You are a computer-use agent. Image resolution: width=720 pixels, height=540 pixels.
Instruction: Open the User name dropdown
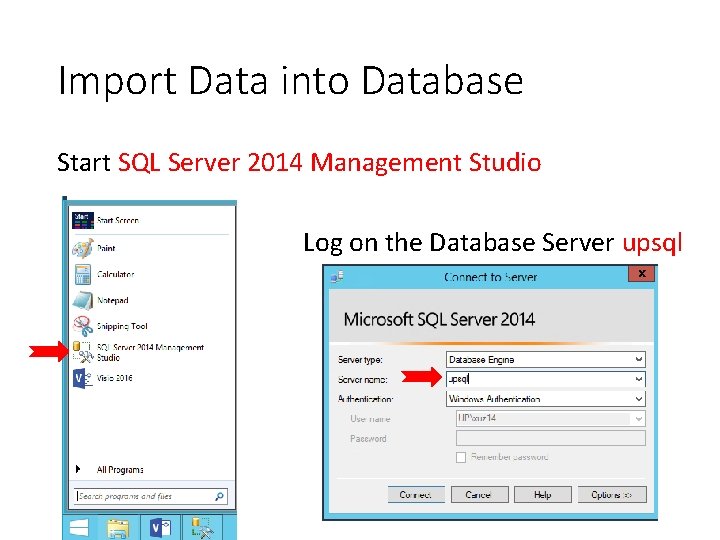[x=638, y=418]
